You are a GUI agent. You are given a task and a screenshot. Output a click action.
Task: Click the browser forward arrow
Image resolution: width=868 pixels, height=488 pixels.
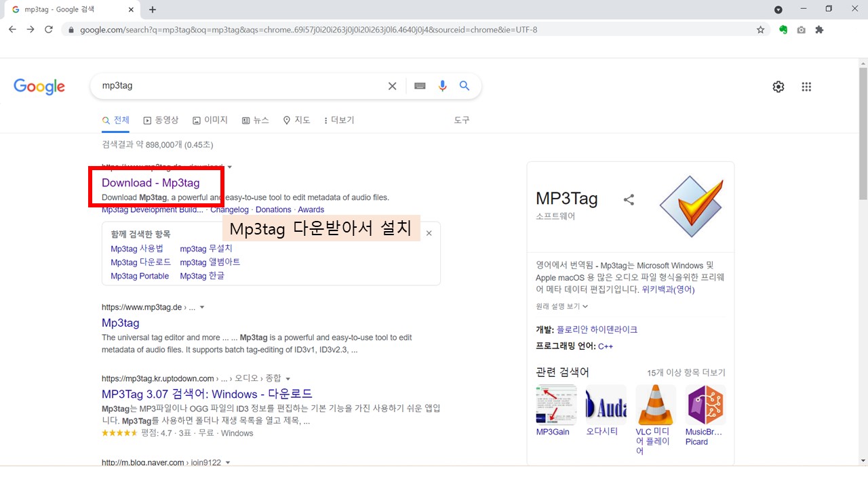pyautogui.click(x=31, y=30)
